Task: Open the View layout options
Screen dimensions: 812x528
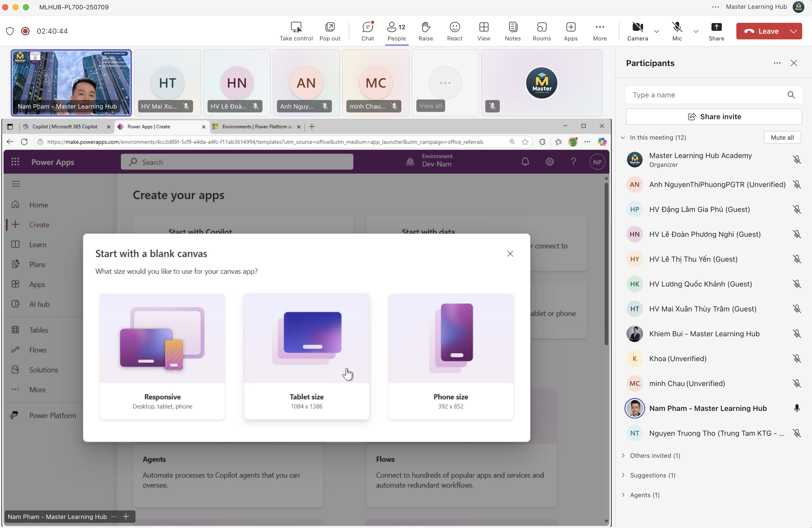Action: pyautogui.click(x=483, y=31)
